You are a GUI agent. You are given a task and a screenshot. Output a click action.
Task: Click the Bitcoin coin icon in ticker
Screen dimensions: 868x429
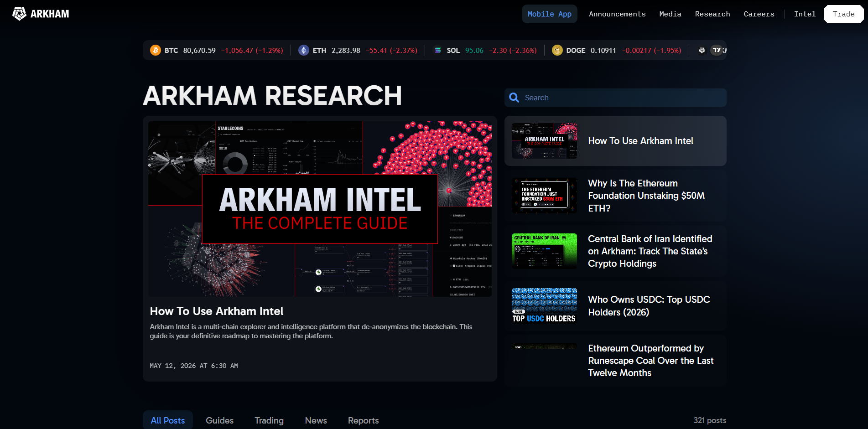pyautogui.click(x=156, y=50)
